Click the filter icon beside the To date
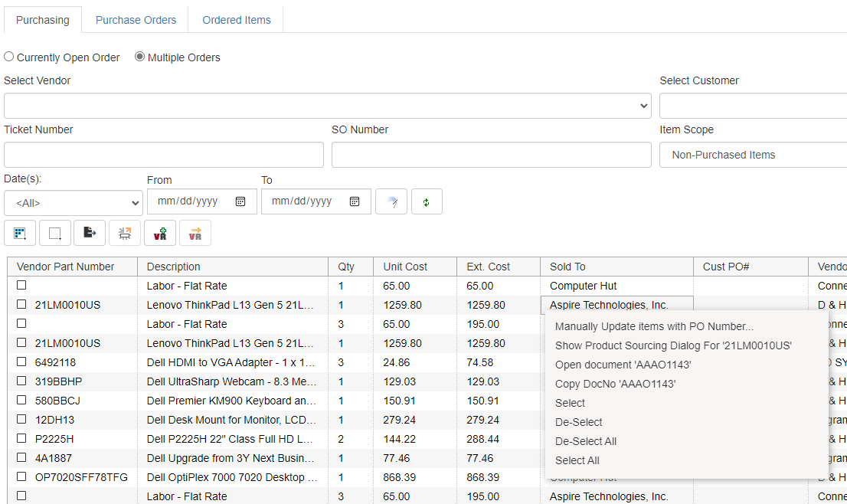 [x=391, y=201]
